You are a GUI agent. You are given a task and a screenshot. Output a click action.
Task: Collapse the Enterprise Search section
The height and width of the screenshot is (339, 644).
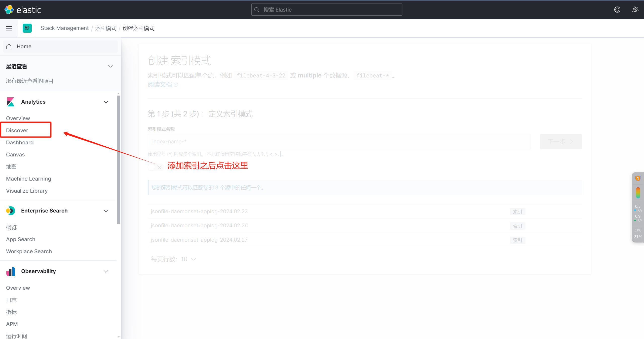pyautogui.click(x=106, y=211)
